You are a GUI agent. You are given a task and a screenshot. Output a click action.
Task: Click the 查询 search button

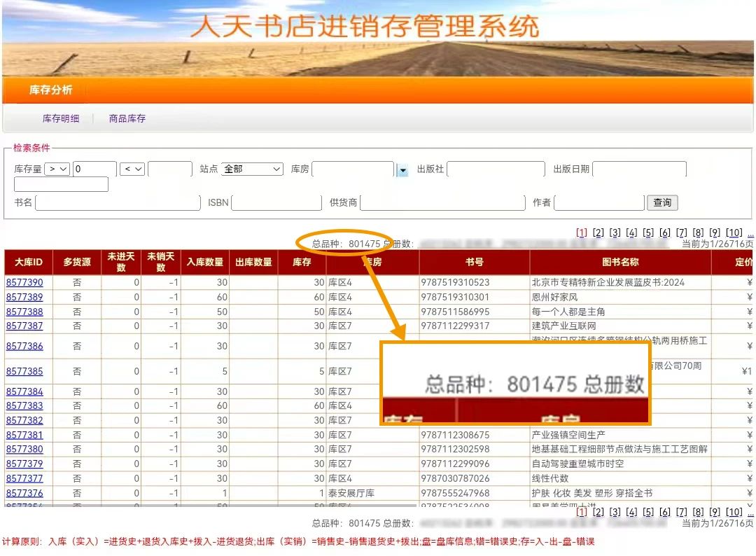point(661,203)
